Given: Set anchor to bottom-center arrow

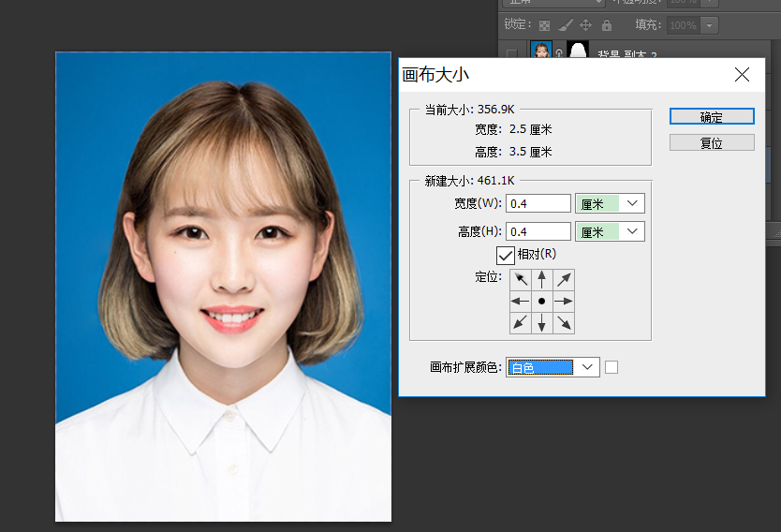Looking at the screenshot, I should [x=541, y=323].
